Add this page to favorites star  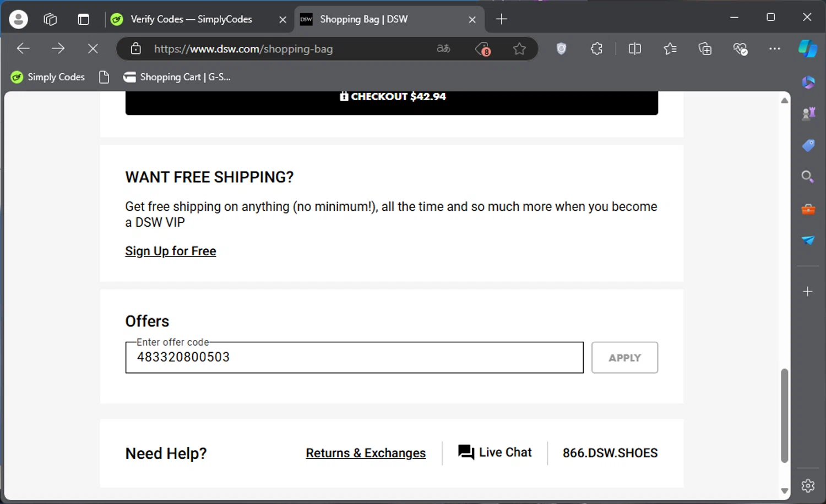[x=519, y=49]
